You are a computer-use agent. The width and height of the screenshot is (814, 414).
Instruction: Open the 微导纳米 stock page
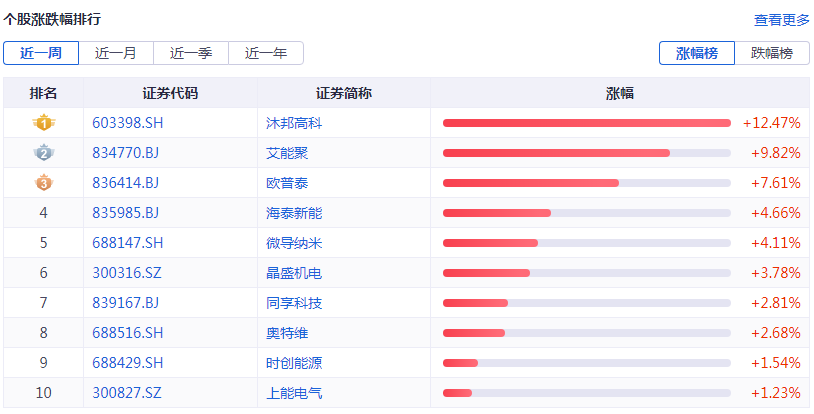pos(294,243)
